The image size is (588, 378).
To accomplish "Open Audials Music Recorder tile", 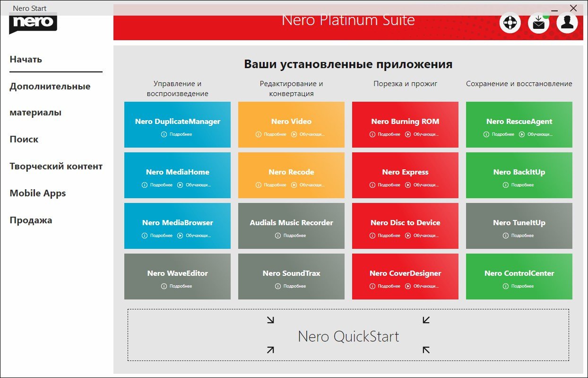I will tap(291, 222).
